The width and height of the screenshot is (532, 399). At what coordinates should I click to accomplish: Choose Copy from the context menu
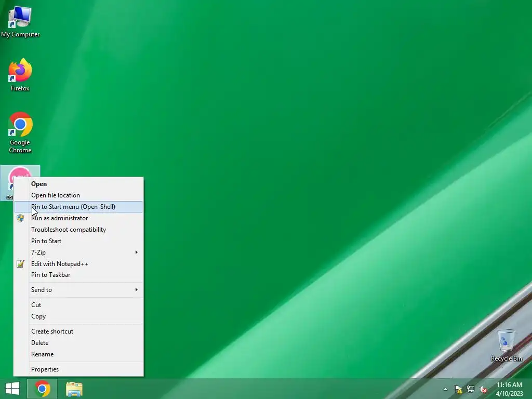pyautogui.click(x=78, y=316)
